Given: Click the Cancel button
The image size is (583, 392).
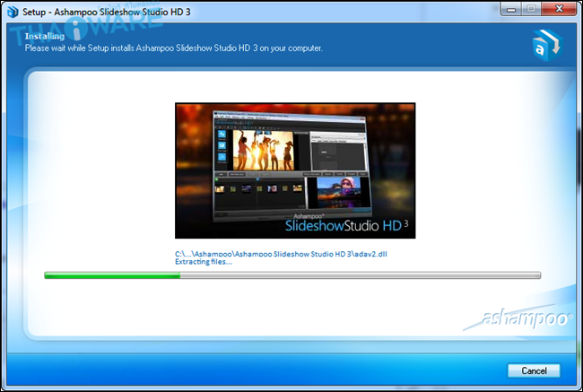Looking at the screenshot, I should [534, 370].
